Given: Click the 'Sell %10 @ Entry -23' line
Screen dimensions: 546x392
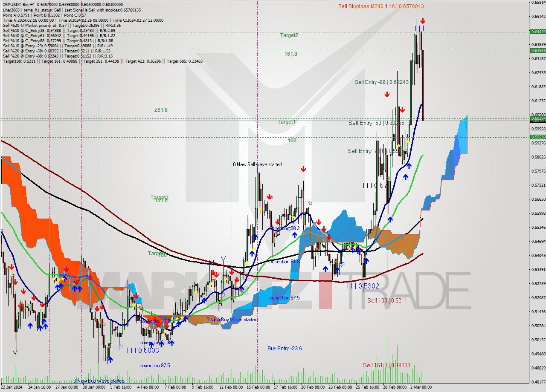Looking at the screenshot, I should (58, 46).
